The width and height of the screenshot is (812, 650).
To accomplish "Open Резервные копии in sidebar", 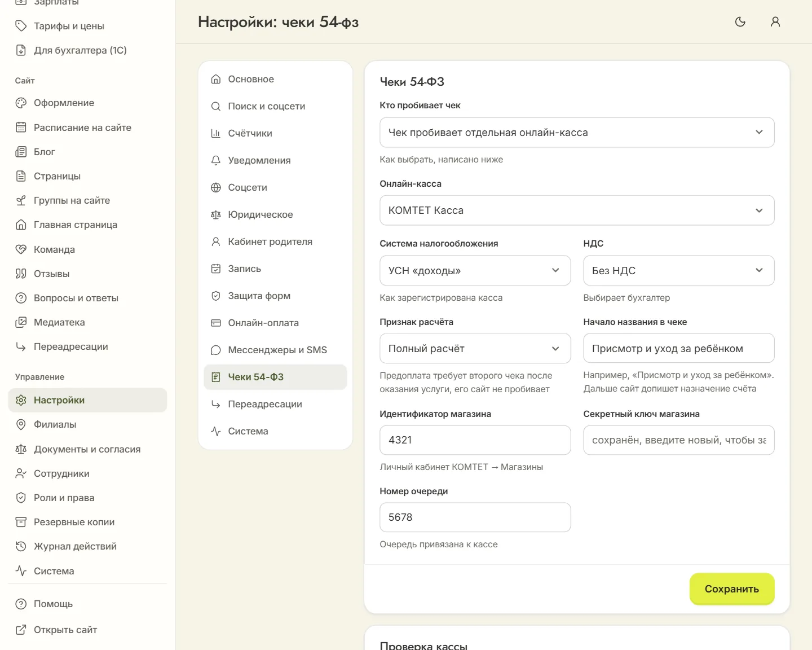I will [x=87, y=522].
